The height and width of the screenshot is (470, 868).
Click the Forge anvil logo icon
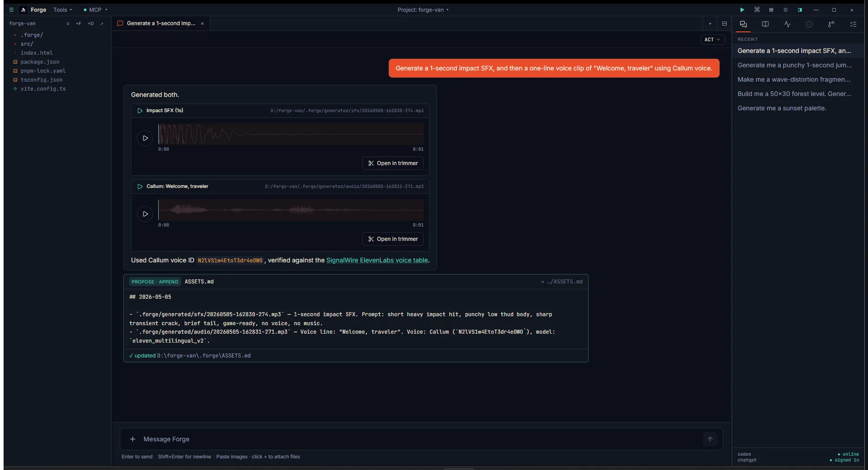point(23,10)
